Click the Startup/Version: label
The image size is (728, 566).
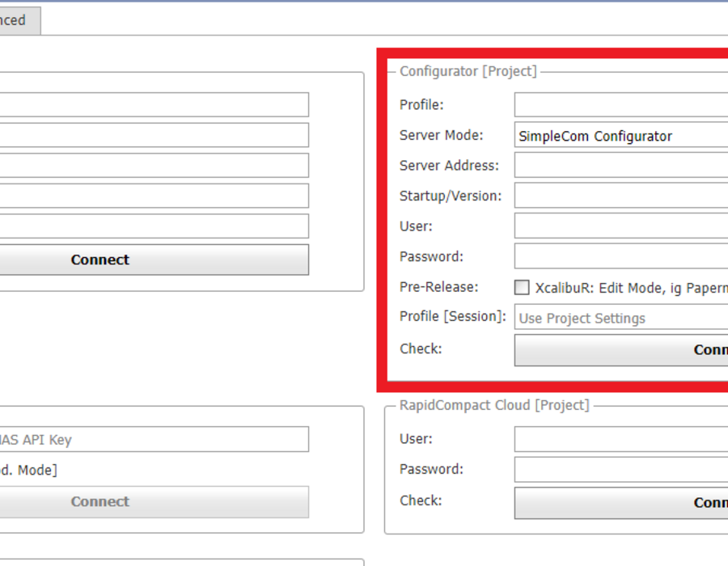pos(451,196)
